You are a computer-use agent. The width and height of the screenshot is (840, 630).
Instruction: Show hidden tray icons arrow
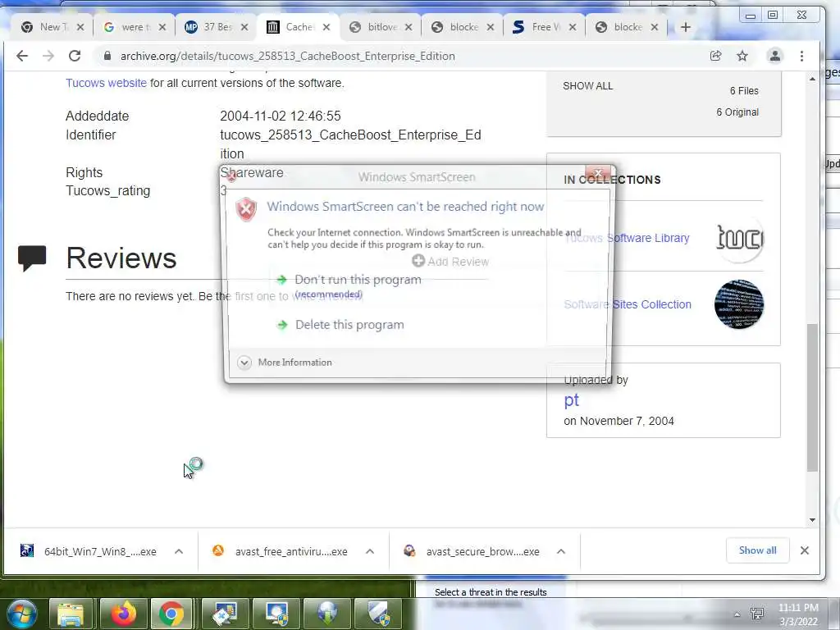point(737,614)
